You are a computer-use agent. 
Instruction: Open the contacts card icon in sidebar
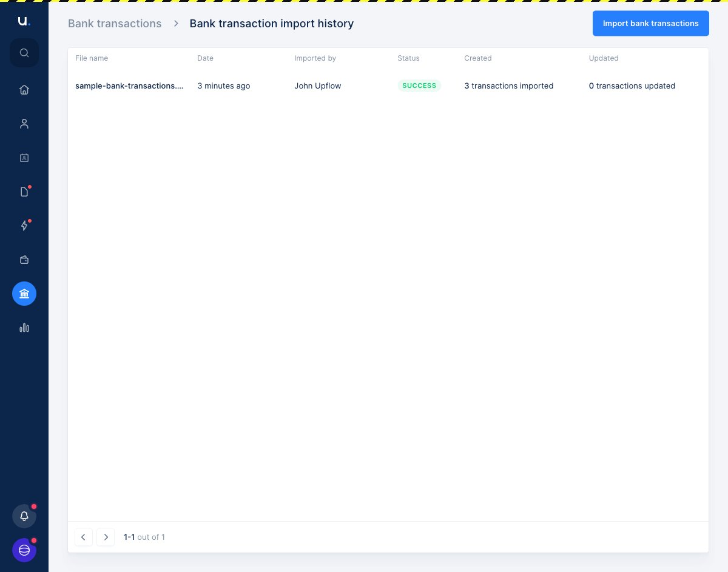(24, 158)
